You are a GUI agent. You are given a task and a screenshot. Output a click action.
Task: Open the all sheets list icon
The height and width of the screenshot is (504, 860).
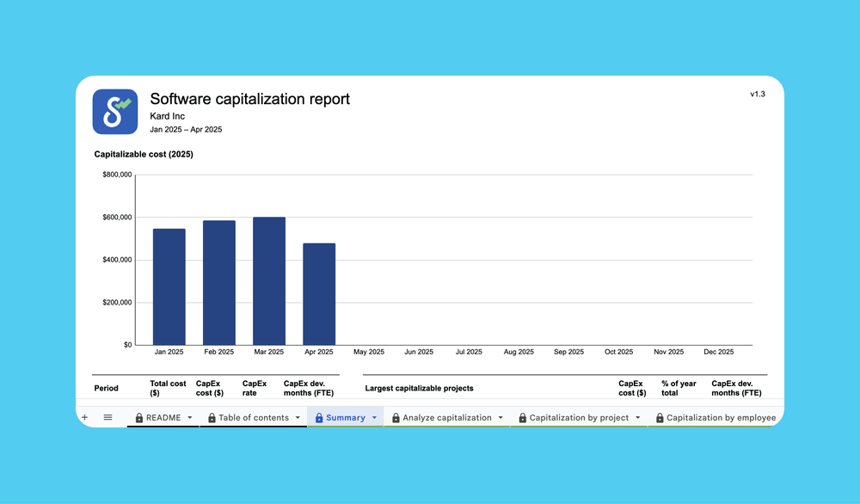pos(107,417)
